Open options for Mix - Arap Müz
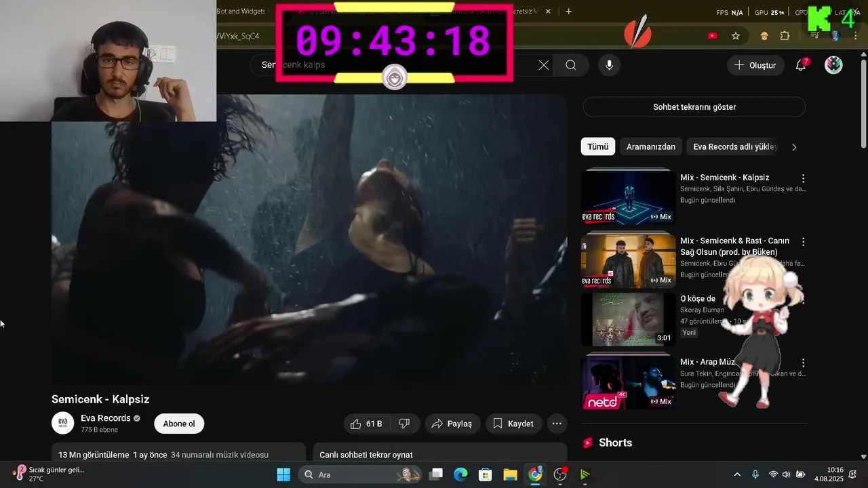 803,363
